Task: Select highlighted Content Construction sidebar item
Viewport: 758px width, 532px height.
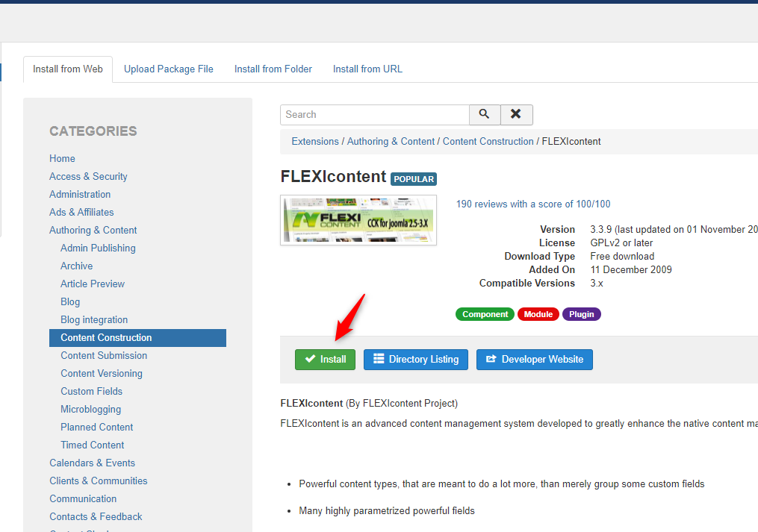Action: (x=137, y=338)
